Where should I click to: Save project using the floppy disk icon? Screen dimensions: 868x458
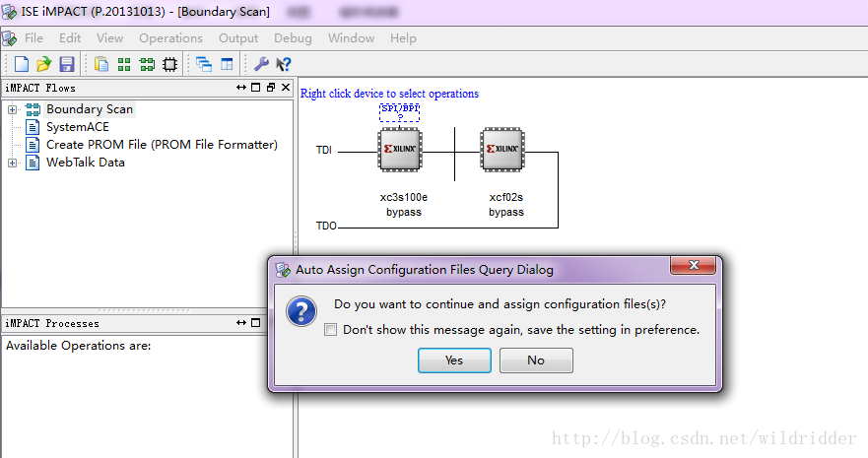tap(67, 64)
